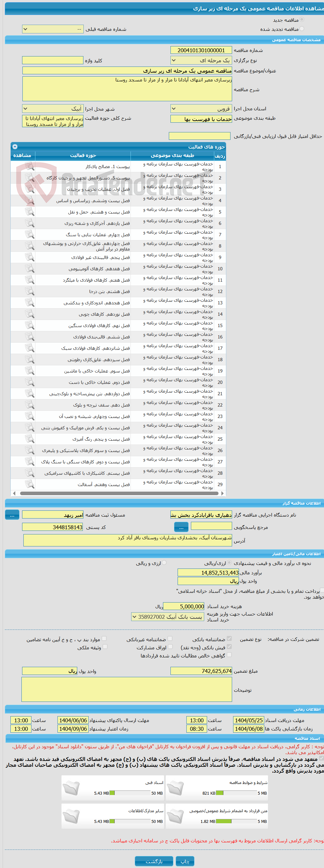Toggle فیش بانکی (وجه نقد) checkbox
Viewport: 324px width, 868px height.
click(x=229, y=647)
